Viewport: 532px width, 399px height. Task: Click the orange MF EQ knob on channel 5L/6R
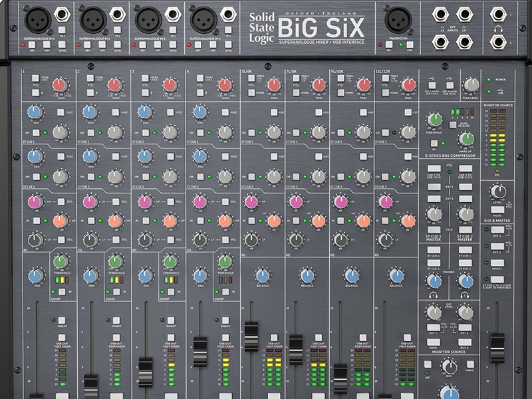[x=274, y=221]
